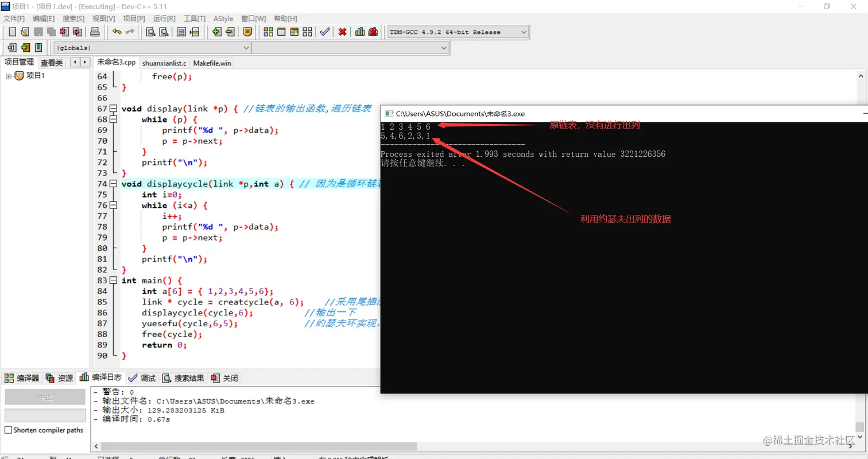Enable the Shorten compiler paths checkbox
Image resolution: width=868 pixels, height=459 pixels.
8,430
